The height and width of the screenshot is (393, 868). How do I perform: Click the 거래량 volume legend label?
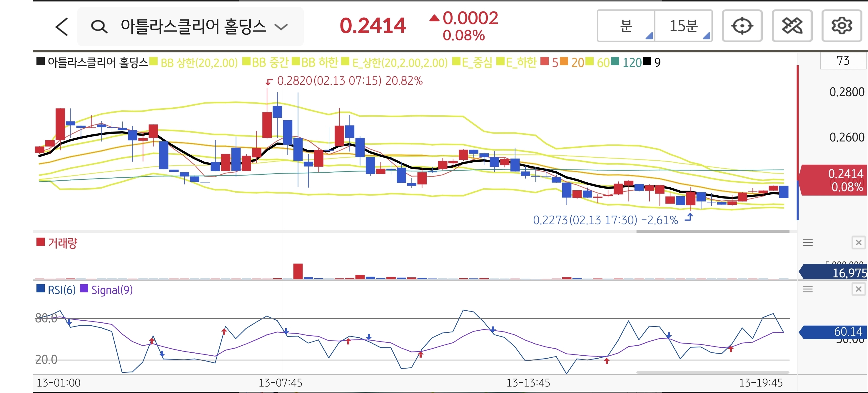point(62,243)
